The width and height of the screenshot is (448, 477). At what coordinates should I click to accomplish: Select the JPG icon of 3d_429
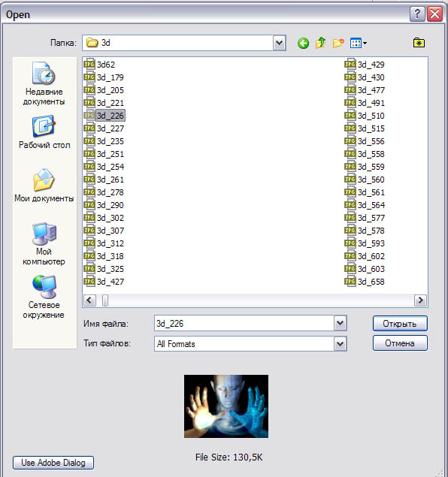[350, 64]
